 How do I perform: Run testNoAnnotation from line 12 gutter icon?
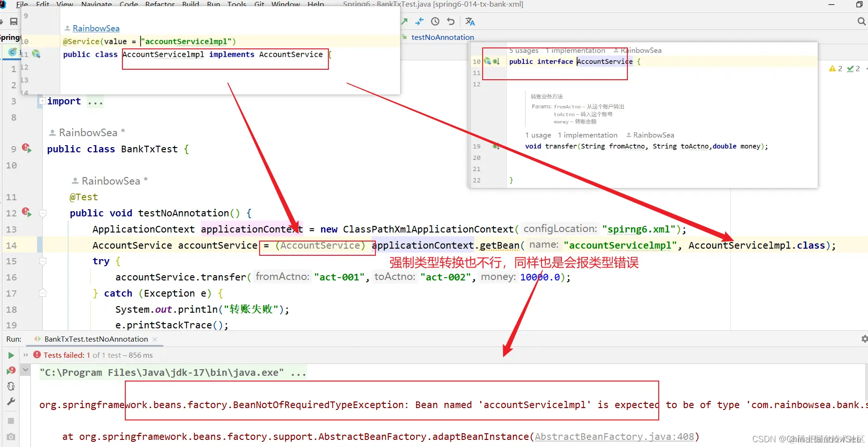click(27, 213)
